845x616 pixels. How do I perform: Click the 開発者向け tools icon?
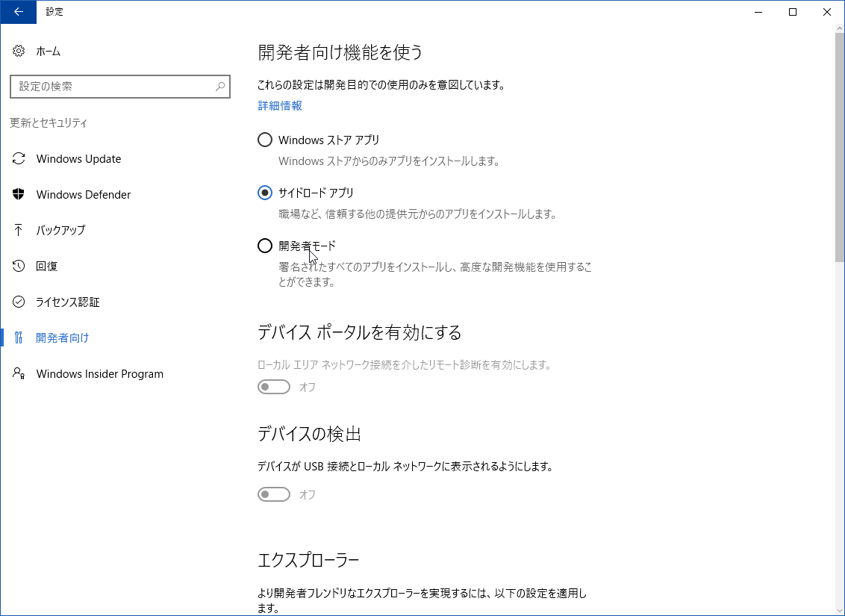[19, 338]
